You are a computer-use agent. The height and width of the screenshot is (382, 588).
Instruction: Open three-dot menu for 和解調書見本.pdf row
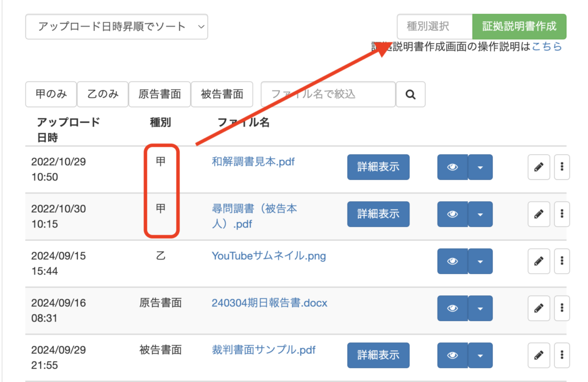tap(562, 167)
